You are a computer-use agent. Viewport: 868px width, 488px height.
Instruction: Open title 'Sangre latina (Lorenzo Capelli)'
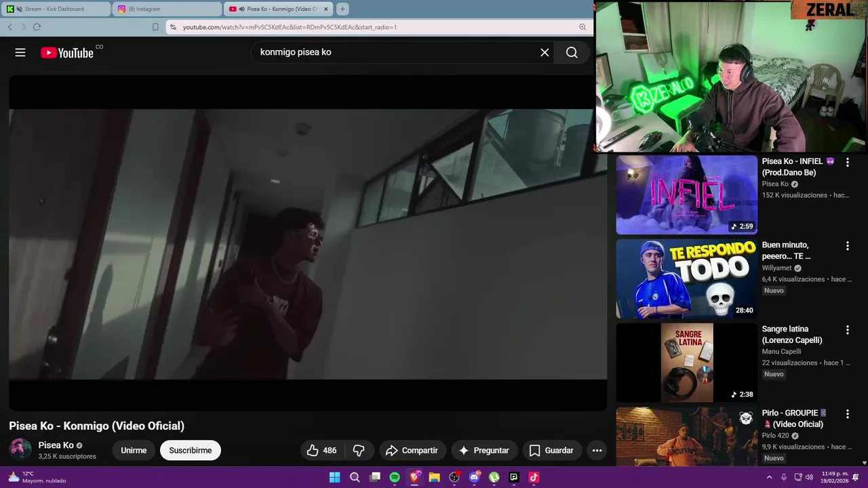tap(792, 334)
